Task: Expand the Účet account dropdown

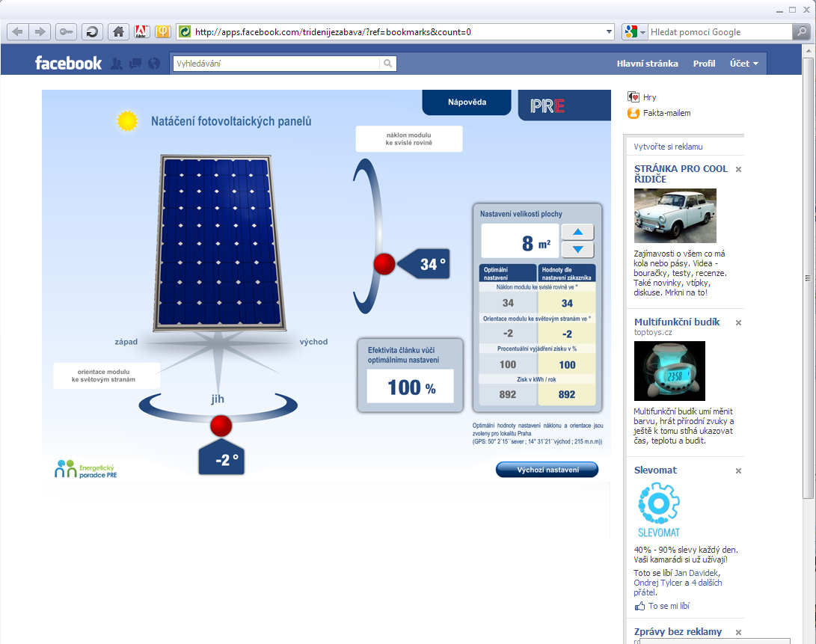Action: (x=744, y=64)
